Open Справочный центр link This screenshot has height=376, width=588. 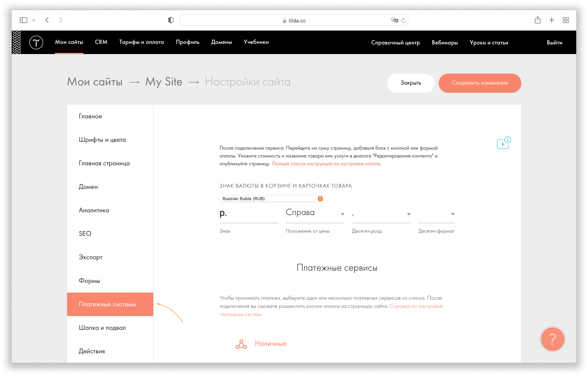tap(396, 43)
